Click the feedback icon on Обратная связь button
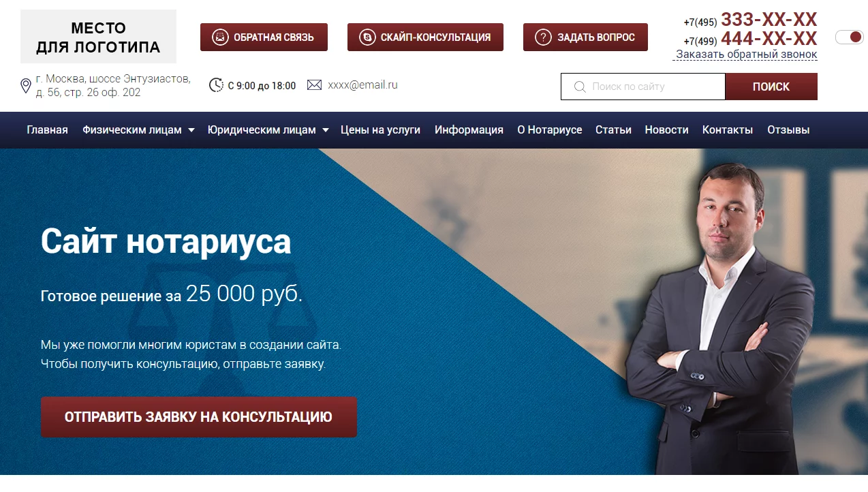 219,37
